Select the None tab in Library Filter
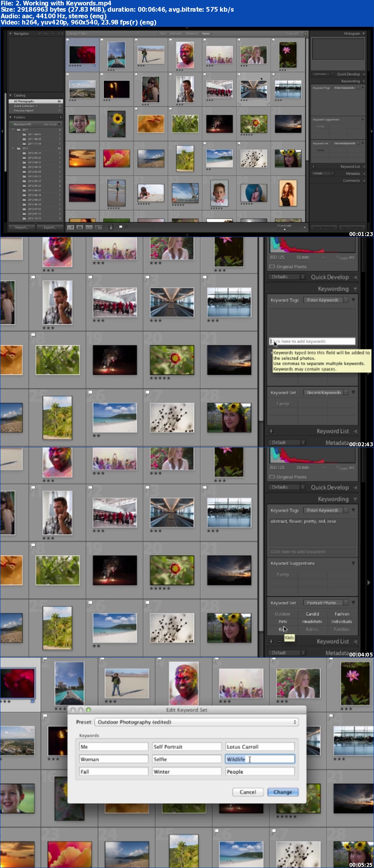Screen dimensions: 374x868 [x=206, y=33]
